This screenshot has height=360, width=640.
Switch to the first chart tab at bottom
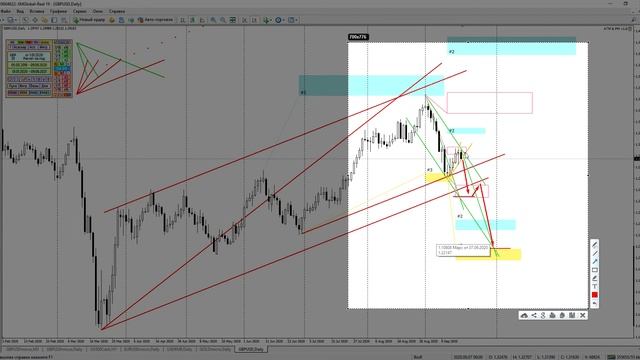point(22,349)
